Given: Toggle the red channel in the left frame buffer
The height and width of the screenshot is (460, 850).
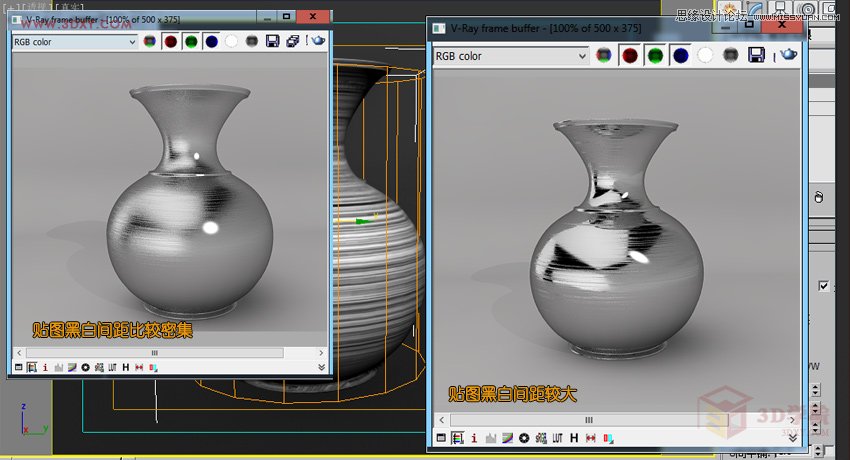Looking at the screenshot, I should 170,41.
